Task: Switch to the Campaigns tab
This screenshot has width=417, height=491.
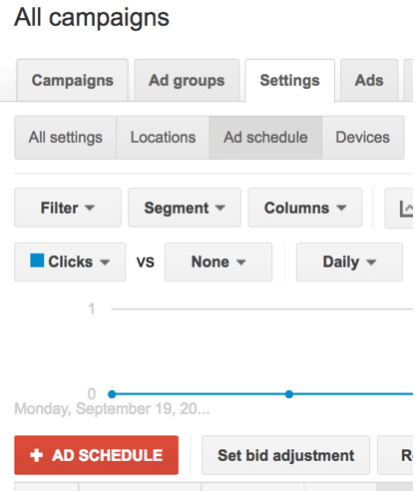Action: [73, 80]
